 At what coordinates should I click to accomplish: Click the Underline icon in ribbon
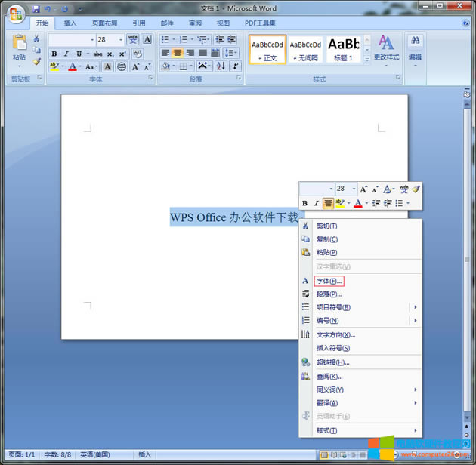(x=79, y=54)
